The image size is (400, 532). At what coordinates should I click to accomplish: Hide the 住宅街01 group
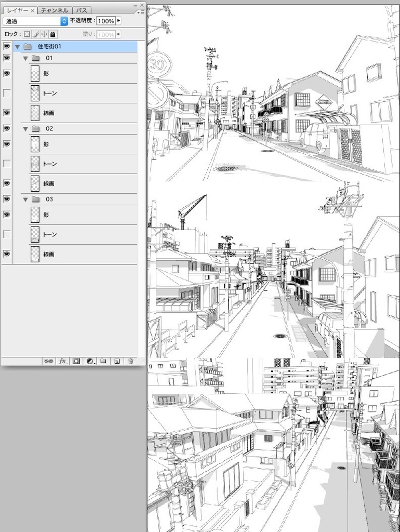click(6, 46)
